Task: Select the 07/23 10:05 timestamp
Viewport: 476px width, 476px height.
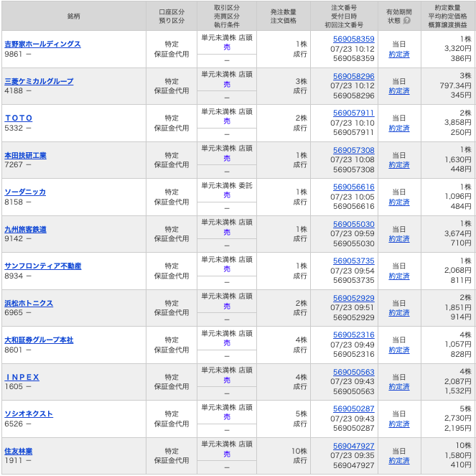Action: point(352,197)
